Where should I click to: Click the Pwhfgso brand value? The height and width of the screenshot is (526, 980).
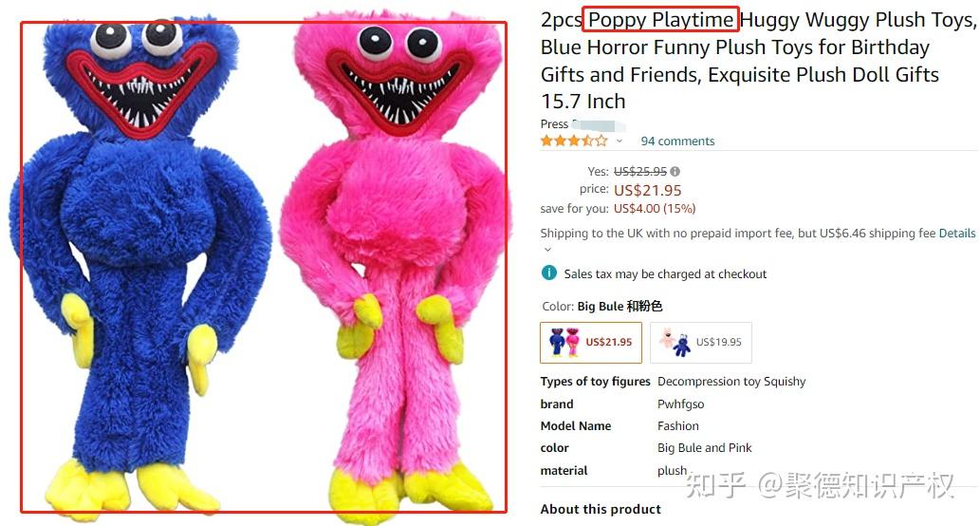coord(680,404)
